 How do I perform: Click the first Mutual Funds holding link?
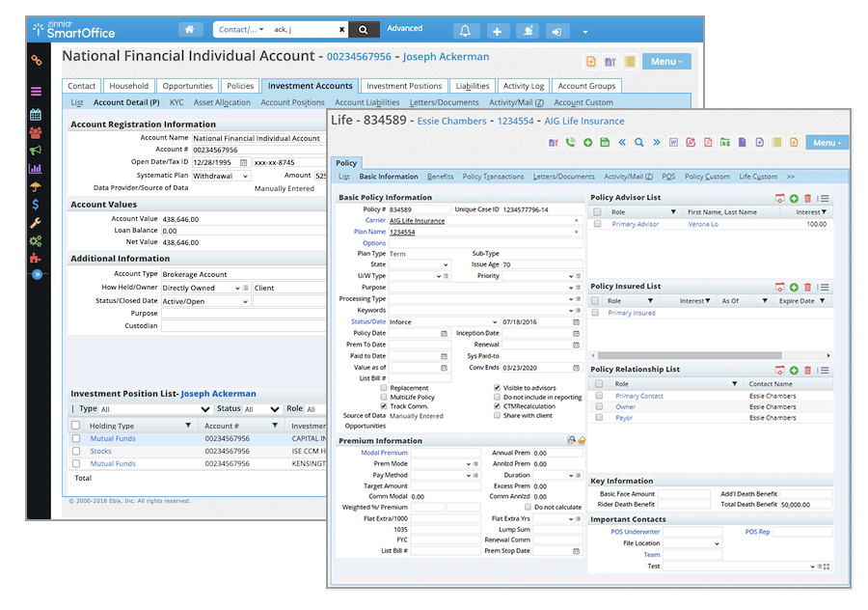[113, 439]
